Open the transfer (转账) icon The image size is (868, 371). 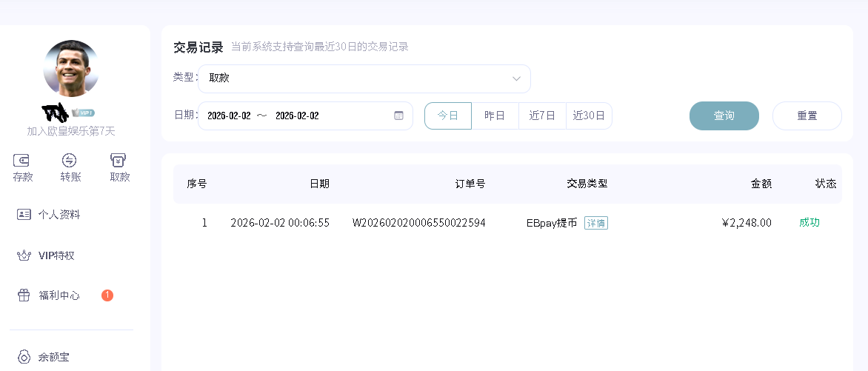point(70,161)
